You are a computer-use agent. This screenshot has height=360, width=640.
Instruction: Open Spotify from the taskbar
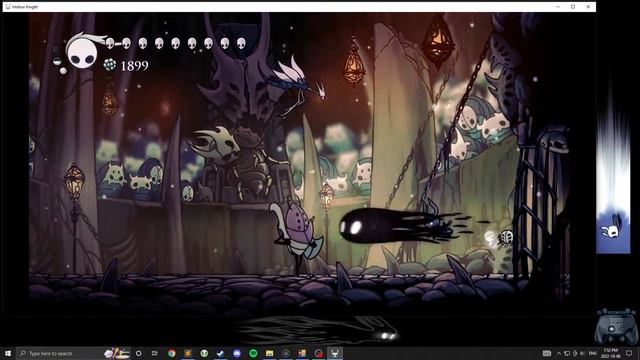click(253, 353)
